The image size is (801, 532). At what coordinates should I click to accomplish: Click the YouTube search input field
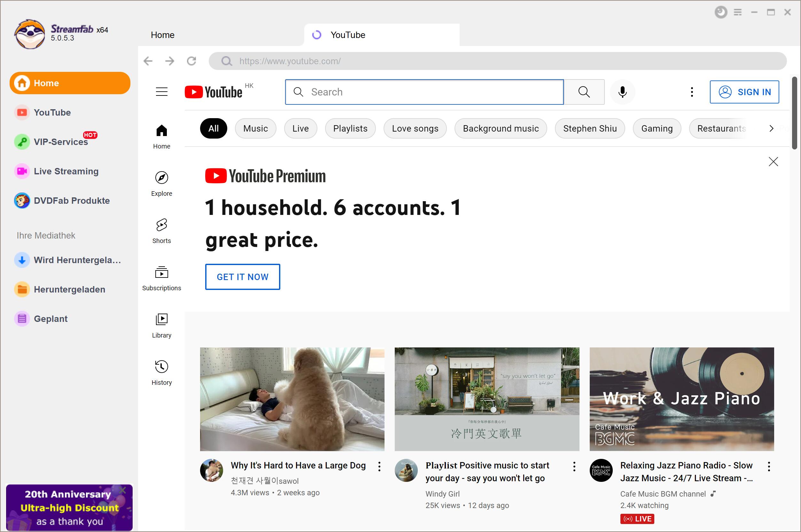point(425,92)
